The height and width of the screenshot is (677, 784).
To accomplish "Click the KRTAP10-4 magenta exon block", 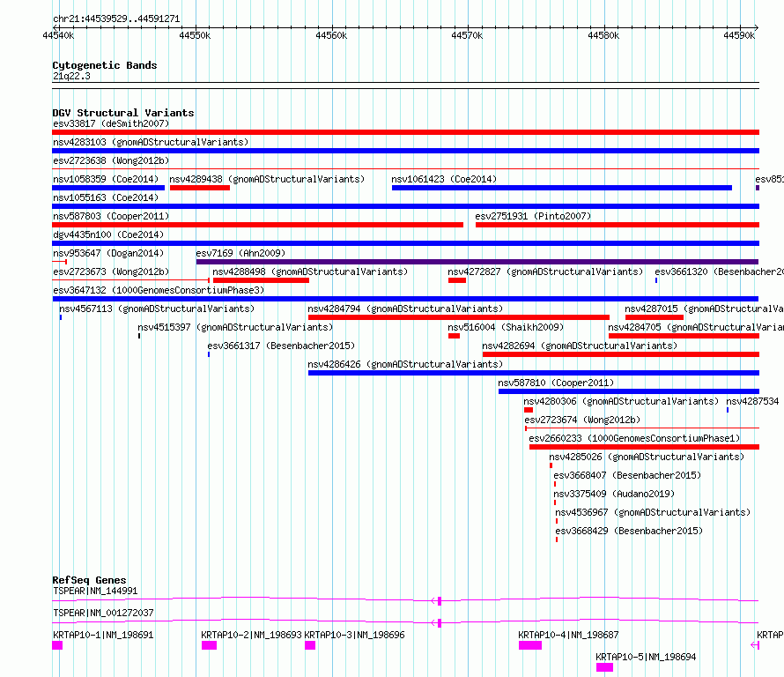I will [530, 645].
